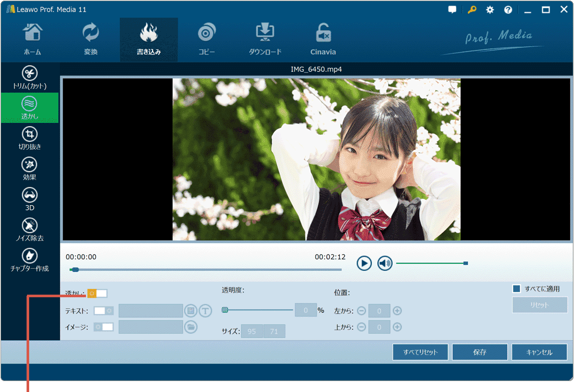Select the 切り抜き crop tool
This screenshot has width=574, height=392.
coord(30,138)
